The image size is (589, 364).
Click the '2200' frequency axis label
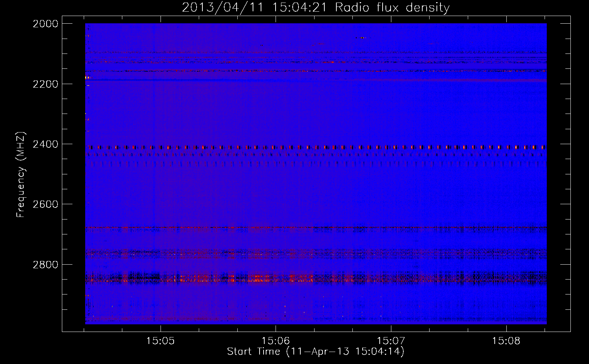click(46, 84)
